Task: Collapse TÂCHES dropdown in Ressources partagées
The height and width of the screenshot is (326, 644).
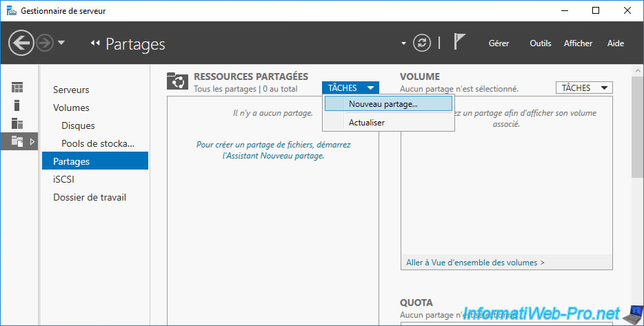Action: pyautogui.click(x=351, y=88)
